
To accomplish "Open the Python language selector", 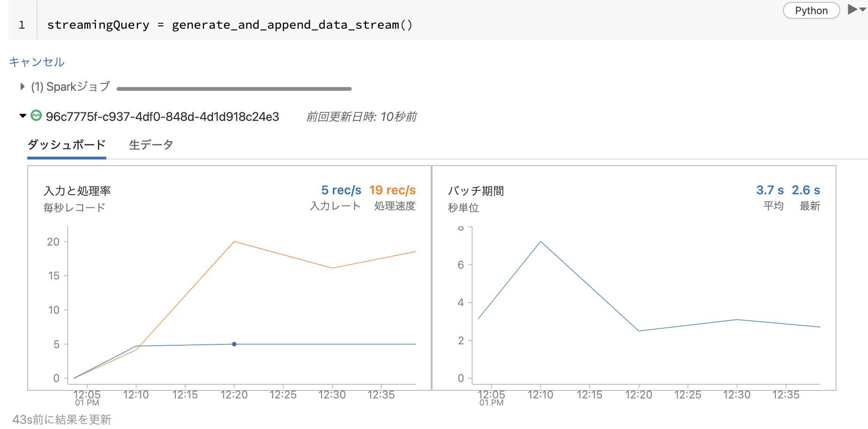I will tap(811, 10).
